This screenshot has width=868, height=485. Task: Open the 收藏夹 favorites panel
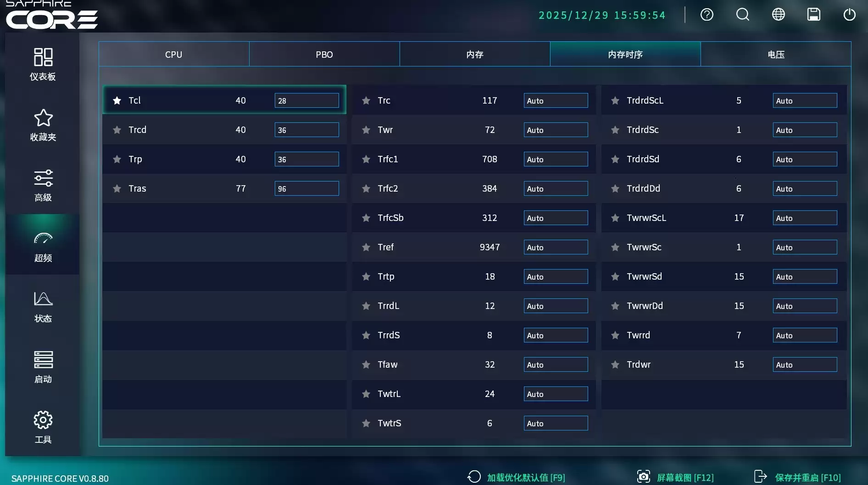click(43, 125)
